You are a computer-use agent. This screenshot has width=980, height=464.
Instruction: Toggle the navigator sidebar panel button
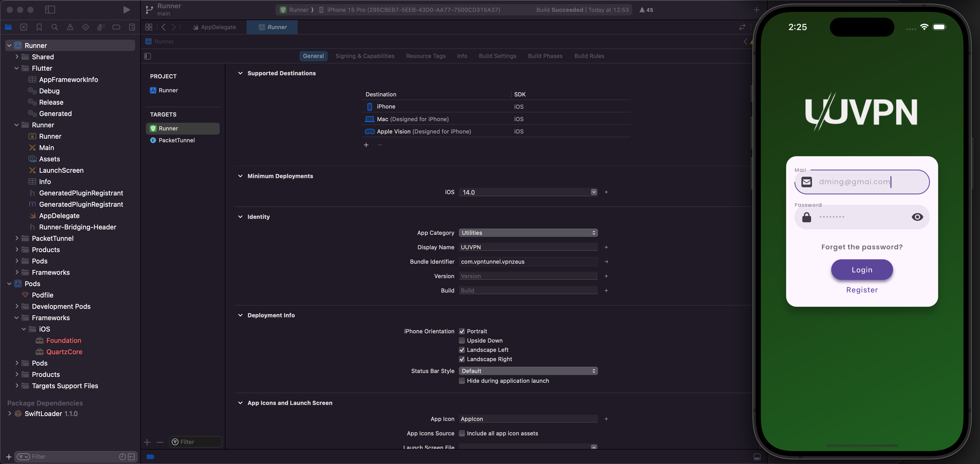point(50,10)
